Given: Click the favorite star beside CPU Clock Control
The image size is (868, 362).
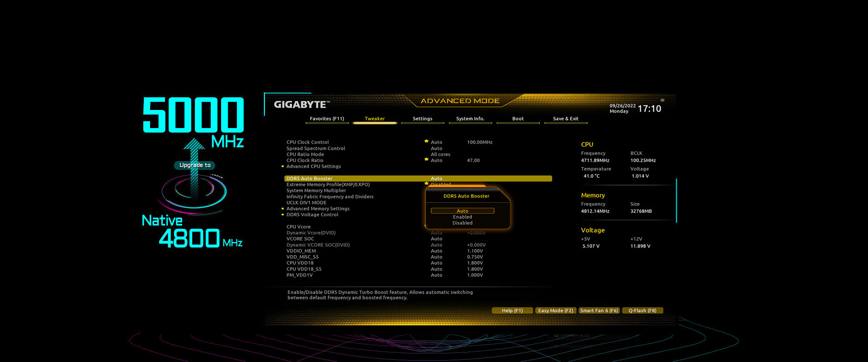Looking at the screenshot, I should pyautogui.click(x=426, y=141).
